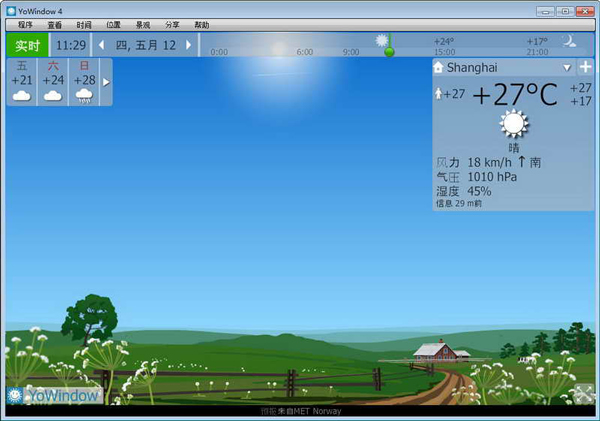Click the sun icon on the timeline
The width and height of the screenshot is (600, 421).
click(382, 40)
